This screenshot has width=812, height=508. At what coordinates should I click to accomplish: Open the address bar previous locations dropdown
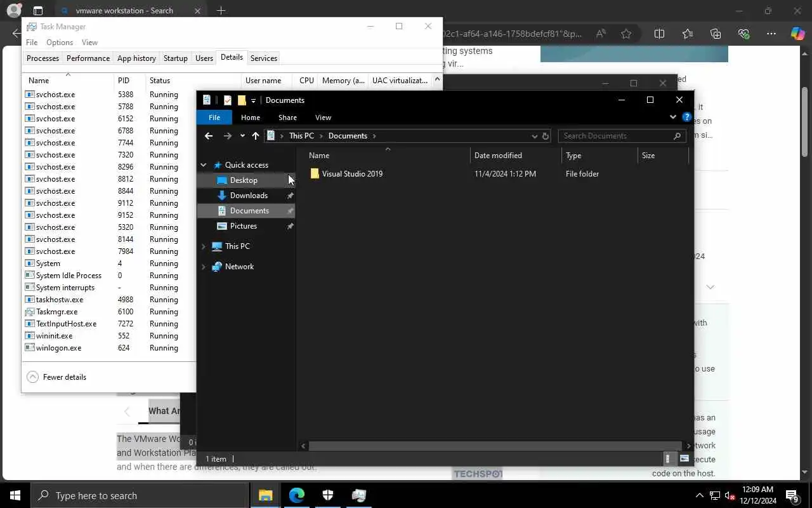point(534,136)
